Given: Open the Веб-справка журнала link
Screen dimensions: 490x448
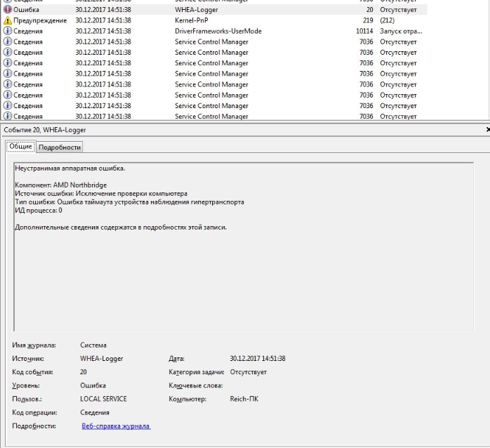Looking at the screenshot, I should (x=116, y=426).
